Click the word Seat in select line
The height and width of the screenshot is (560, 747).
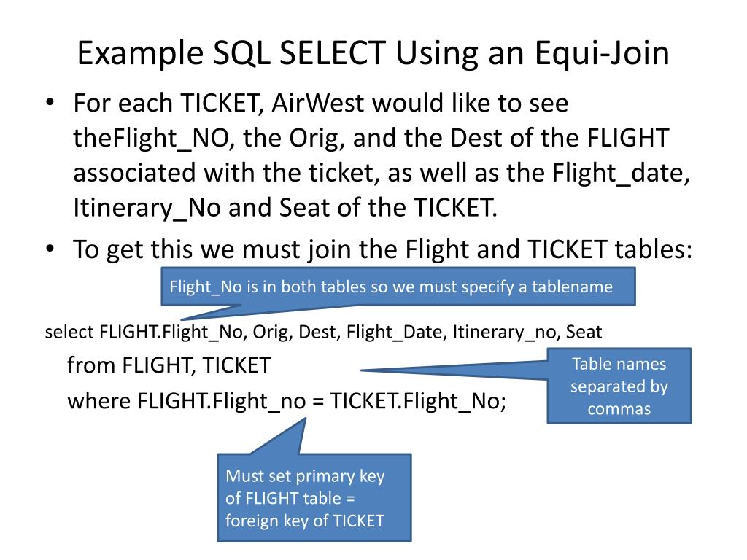584,332
